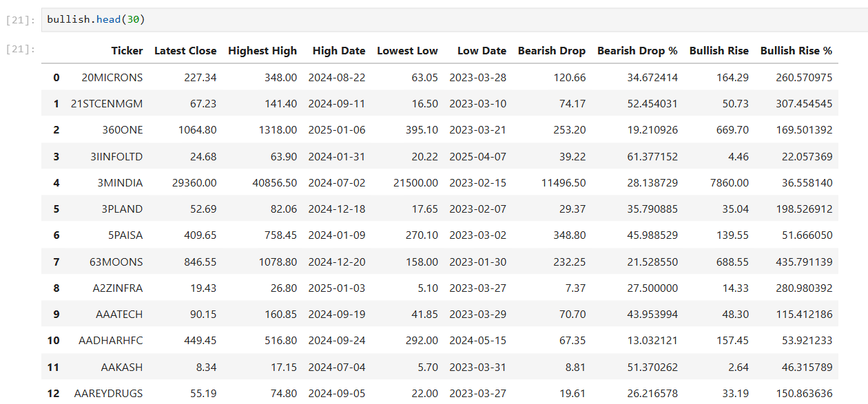The image size is (868, 404).
Task: Select ticker cell AAKASH
Action: [x=122, y=368]
